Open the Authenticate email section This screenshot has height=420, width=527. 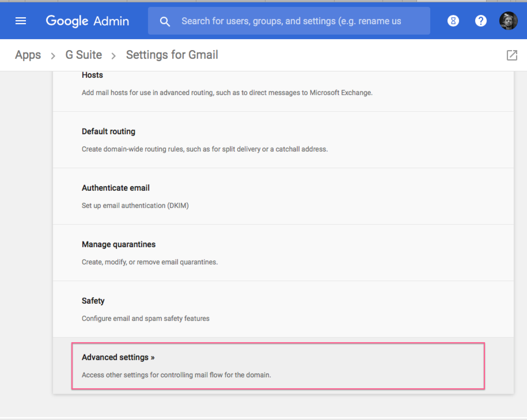[x=283, y=196]
